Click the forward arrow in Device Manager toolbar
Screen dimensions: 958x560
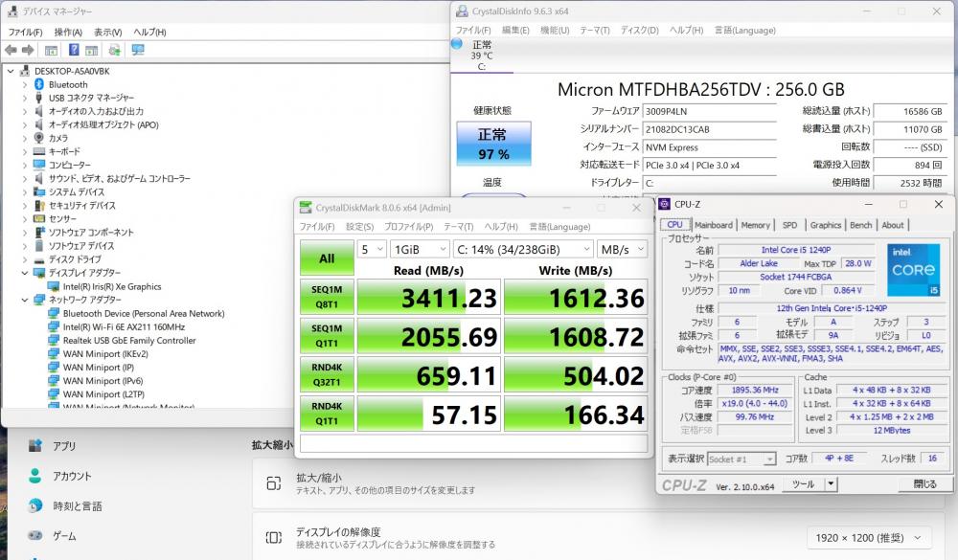click(28, 50)
